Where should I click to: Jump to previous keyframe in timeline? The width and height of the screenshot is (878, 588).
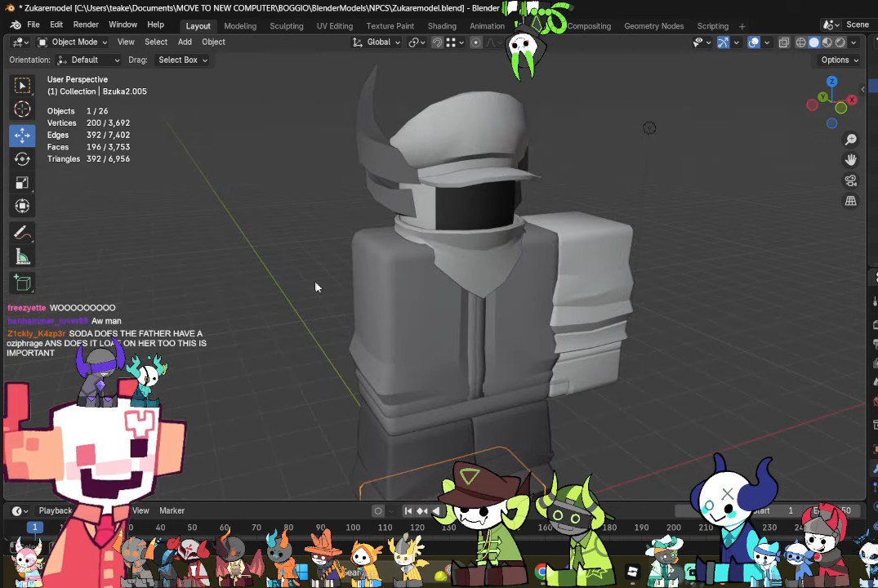(x=422, y=510)
